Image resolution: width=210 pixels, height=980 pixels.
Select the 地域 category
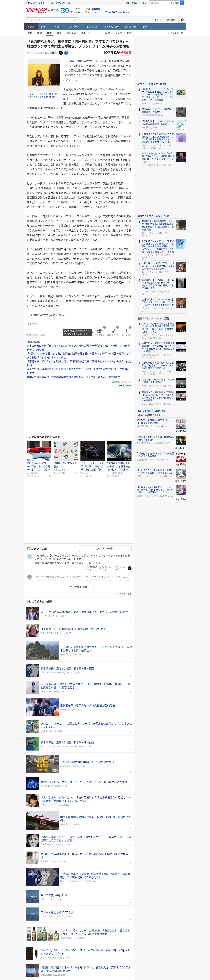(130, 33)
